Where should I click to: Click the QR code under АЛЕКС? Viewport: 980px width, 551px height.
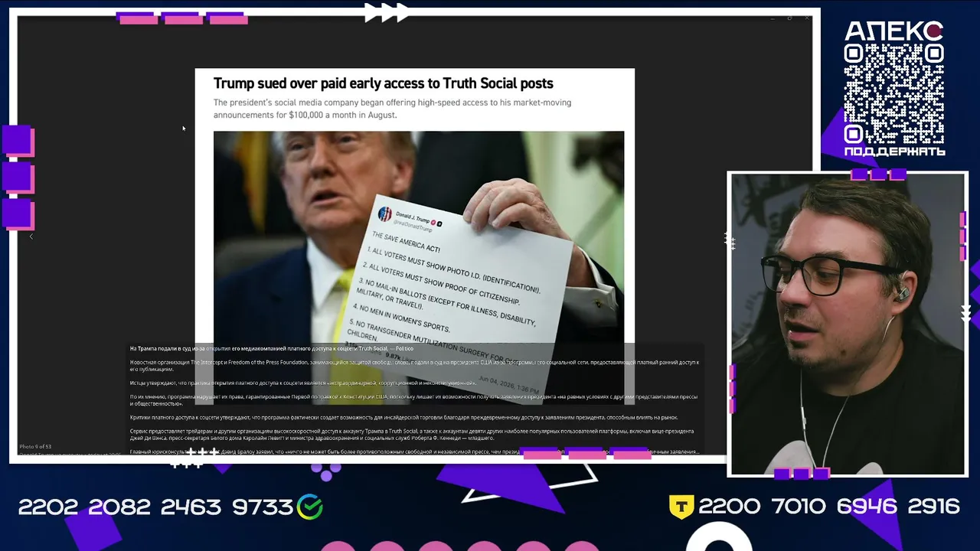(893, 93)
